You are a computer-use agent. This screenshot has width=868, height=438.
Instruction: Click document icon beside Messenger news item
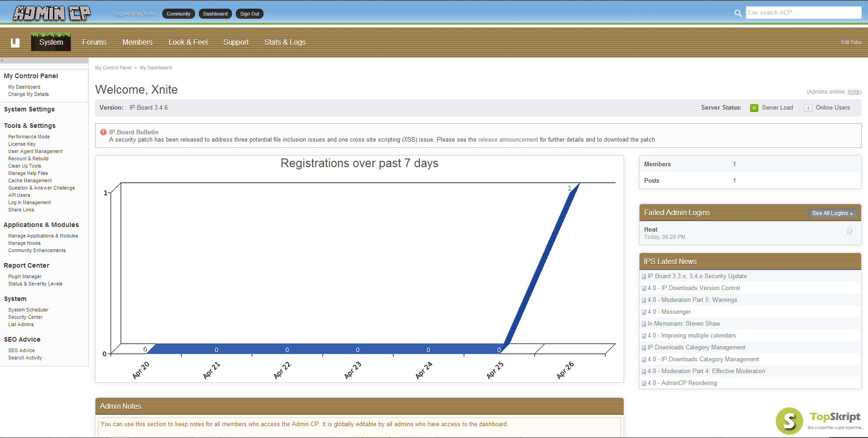644,312
